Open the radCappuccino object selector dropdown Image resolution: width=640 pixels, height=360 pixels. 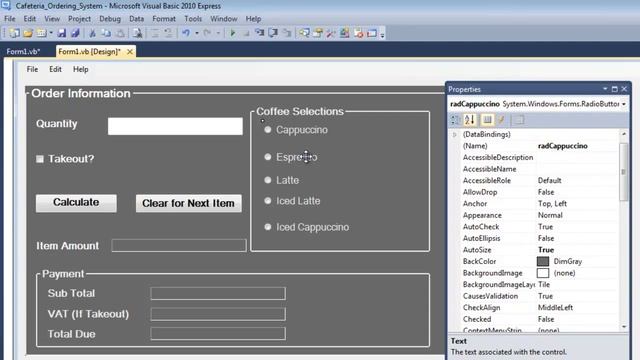(624, 104)
